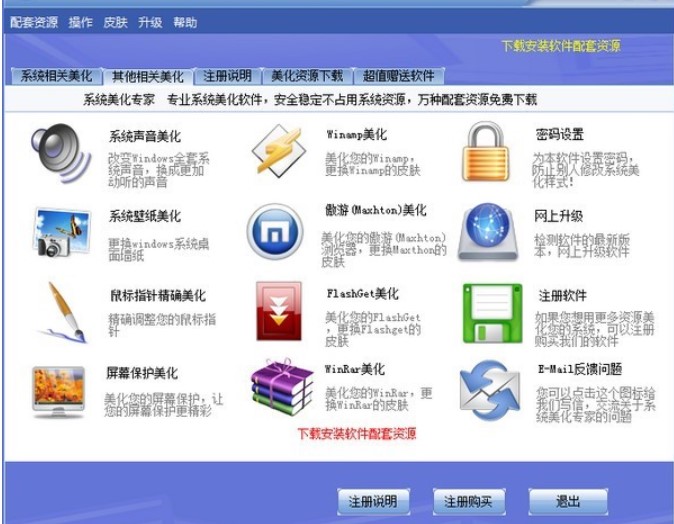This screenshot has height=524, width=674.
Task: Click the 系统美化专家 banner heading text
Action: click(119, 100)
